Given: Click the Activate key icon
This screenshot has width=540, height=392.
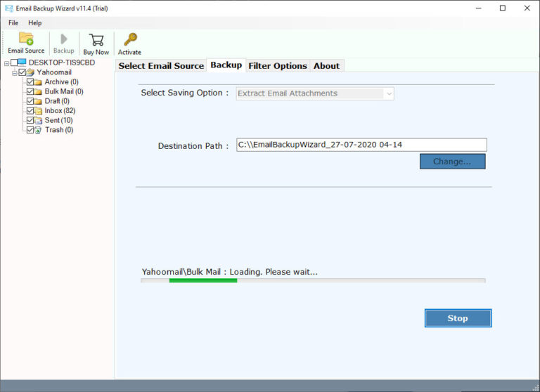Looking at the screenshot, I should click(x=131, y=39).
